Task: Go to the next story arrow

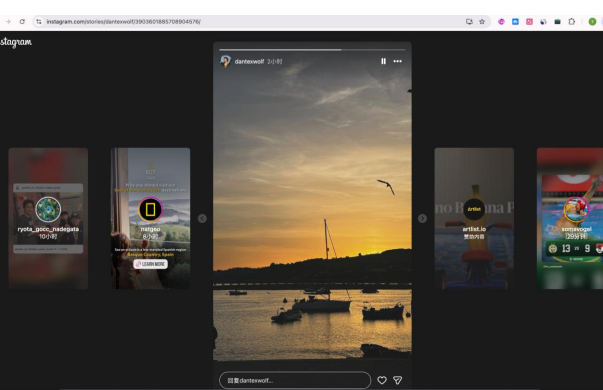Action: (x=422, y=218)
